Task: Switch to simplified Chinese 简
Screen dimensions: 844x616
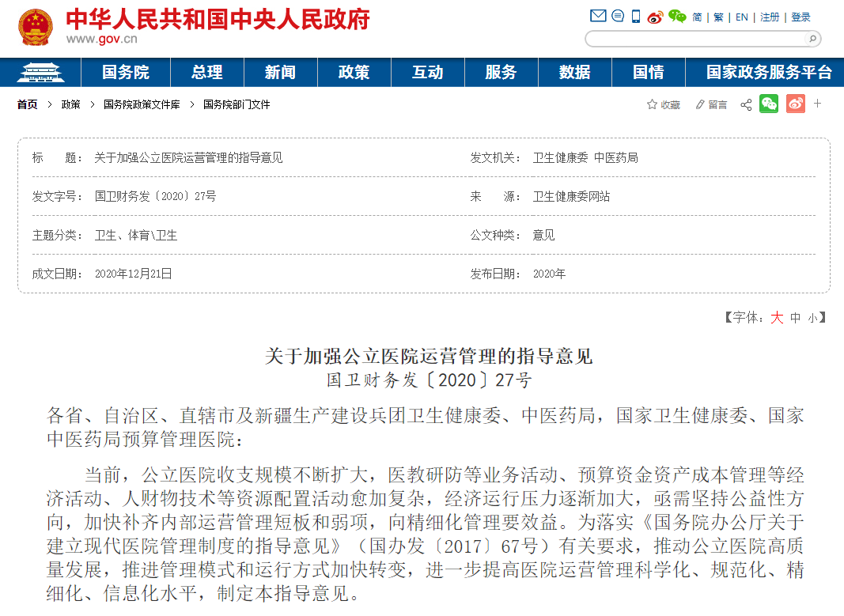Action: (x=697, y=17)
